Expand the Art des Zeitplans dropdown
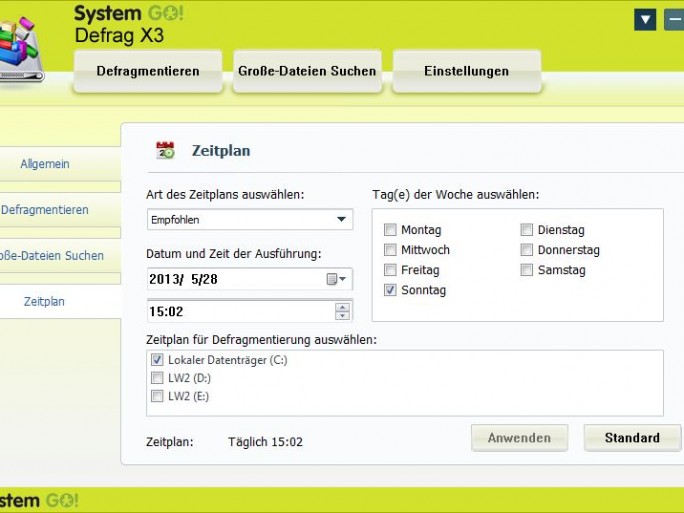Screen dimensions: 684x513 342,219
